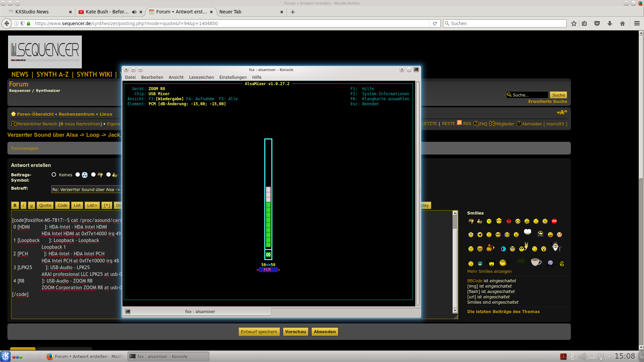The height and width of the screenshot is (362, 644).
Task: Insert the coffee cup smiley
Action: [x=536, y=262]
